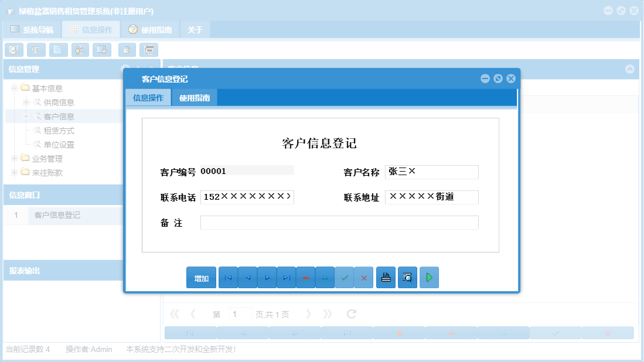Refresh the record list below the dialog
Viewport: 644px width, 362px height.
click(x=350, y=313)
